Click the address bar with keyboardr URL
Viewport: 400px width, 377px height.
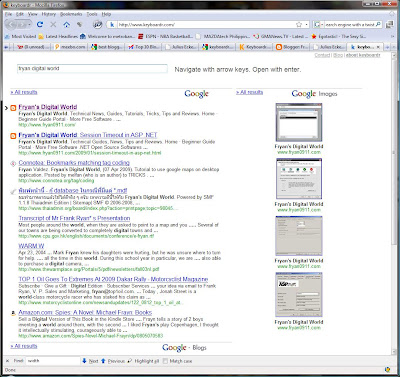coord(207,24)
